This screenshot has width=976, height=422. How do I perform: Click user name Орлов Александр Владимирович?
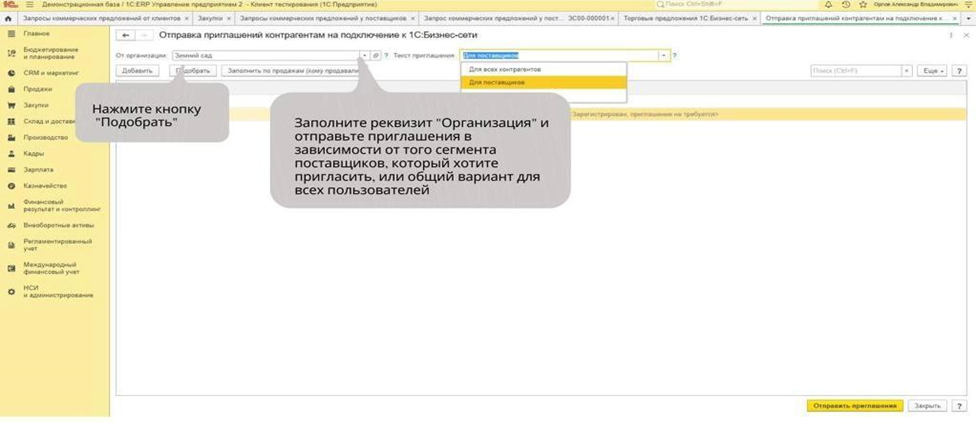click(916, 4)
